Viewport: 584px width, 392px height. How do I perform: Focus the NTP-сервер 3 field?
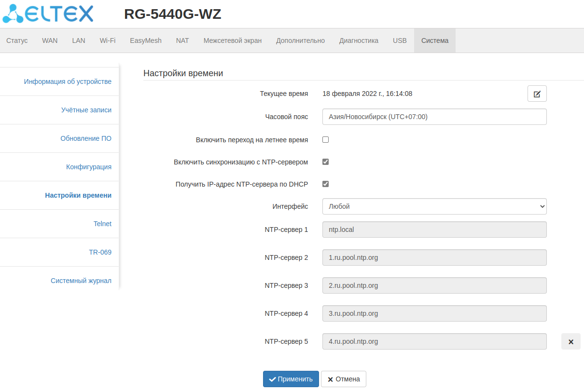(434, 285)
